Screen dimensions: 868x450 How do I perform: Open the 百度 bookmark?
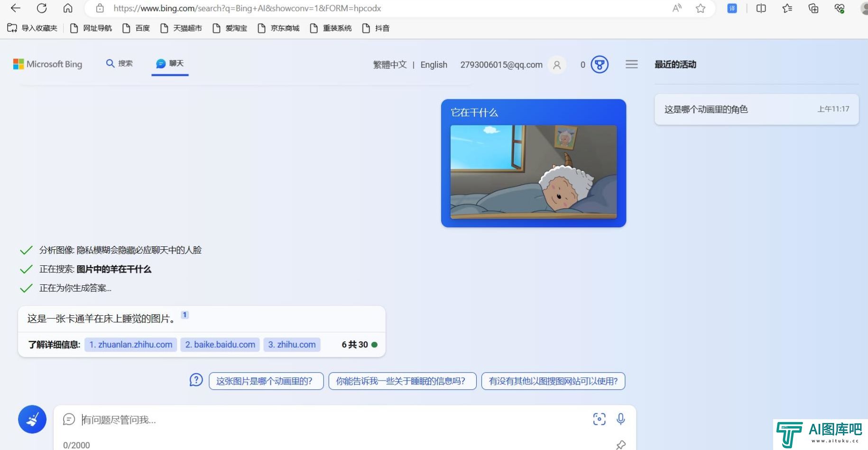pos(136,28)
